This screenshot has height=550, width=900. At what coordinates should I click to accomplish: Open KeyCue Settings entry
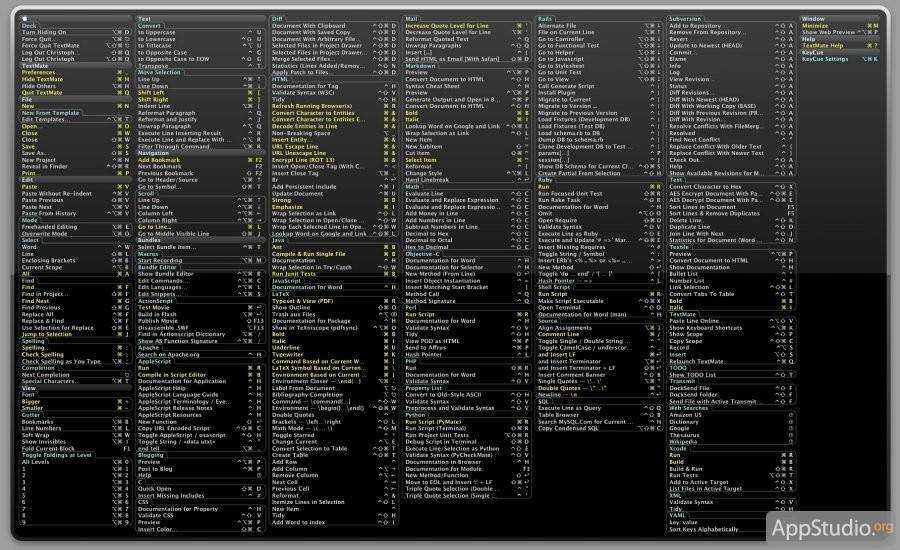[x=825, y=59]
